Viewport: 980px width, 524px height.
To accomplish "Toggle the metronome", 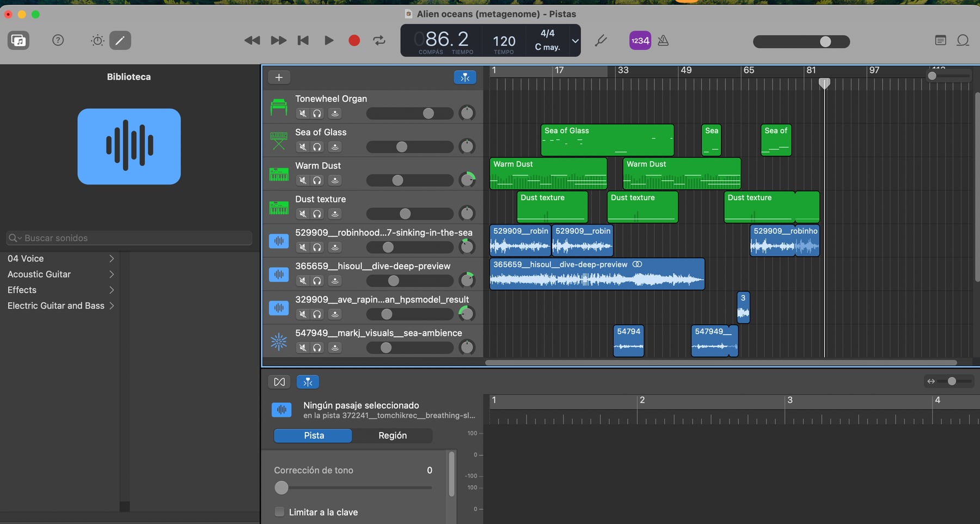I will [663, 40].
